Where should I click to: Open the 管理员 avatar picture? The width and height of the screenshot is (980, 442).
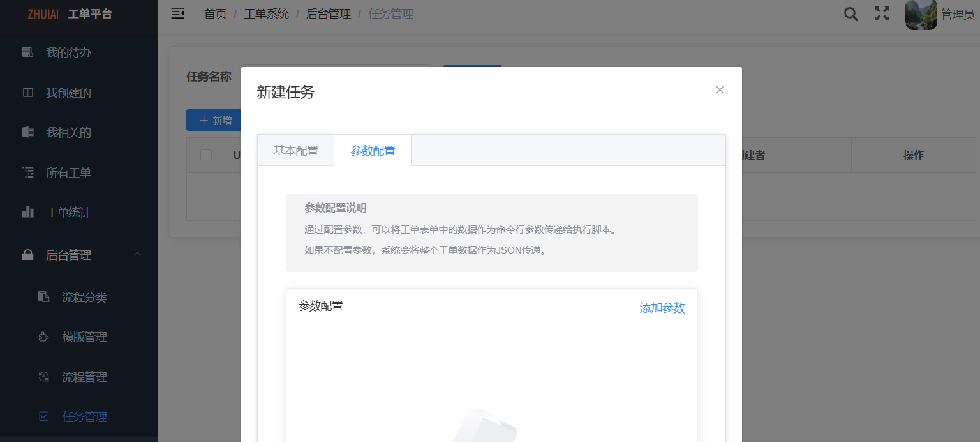[x=921, y=15]
